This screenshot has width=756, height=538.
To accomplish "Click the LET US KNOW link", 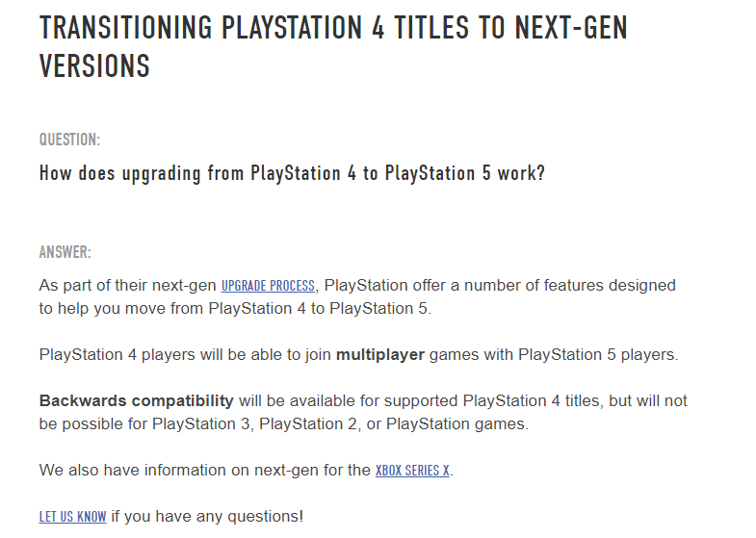I will (x=72, y=517).
